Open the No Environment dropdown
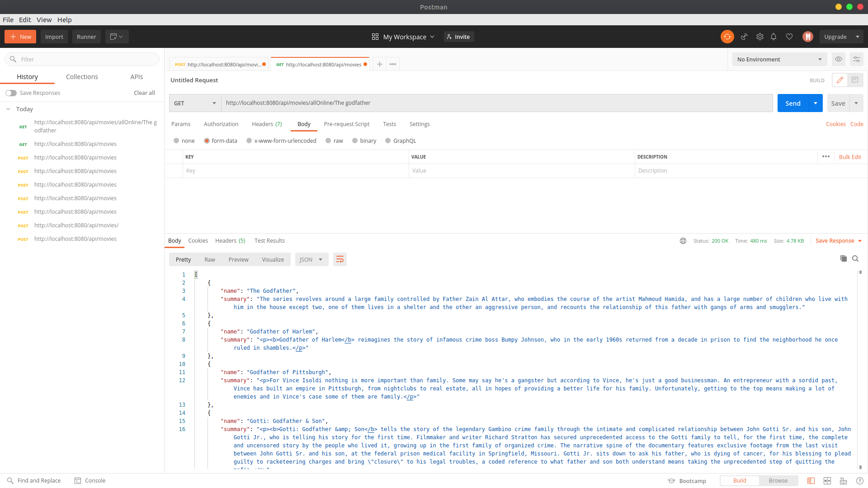Viewport: 868px width, 488px height. (x=779, y=59)
